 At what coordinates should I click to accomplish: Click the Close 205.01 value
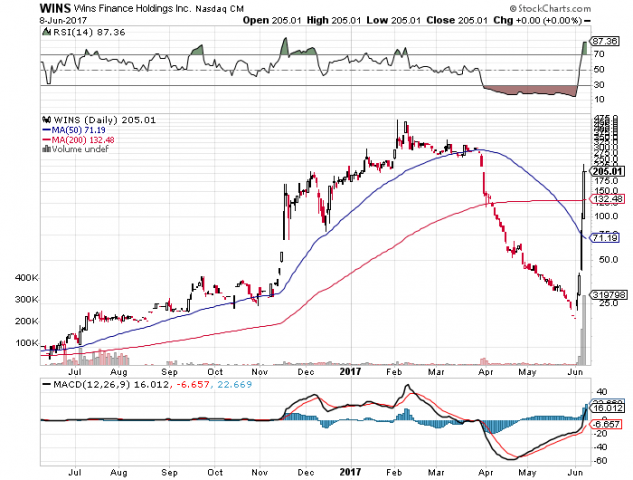[457, 20]
